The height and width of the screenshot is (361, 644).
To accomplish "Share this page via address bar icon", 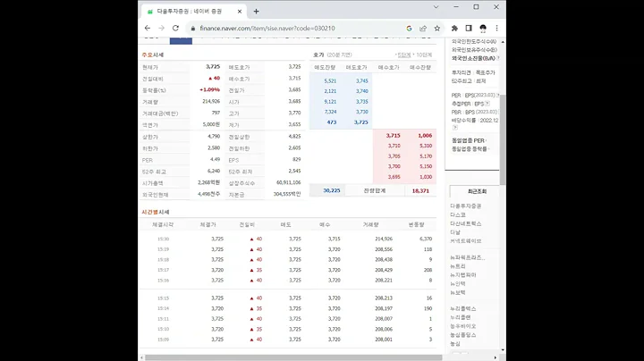I will point(423,29).
